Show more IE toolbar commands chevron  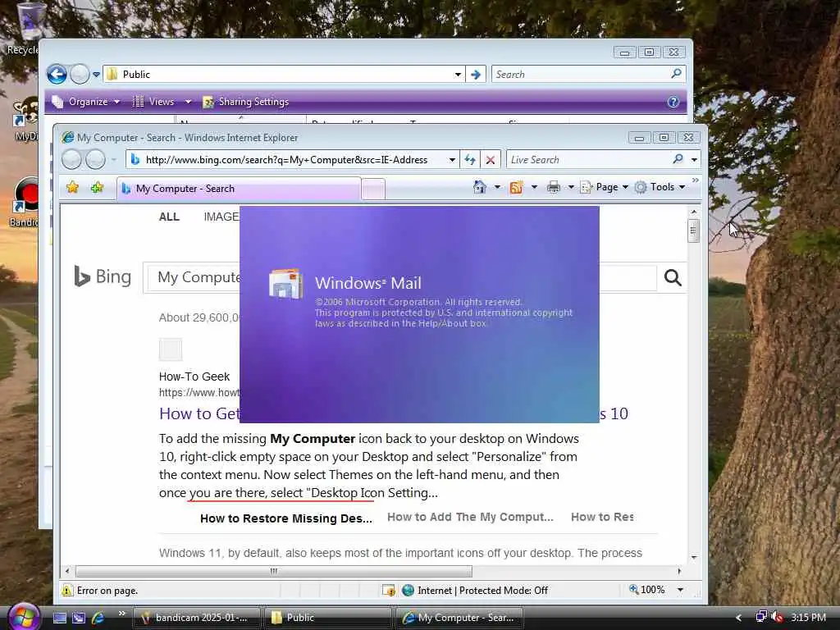696,180
